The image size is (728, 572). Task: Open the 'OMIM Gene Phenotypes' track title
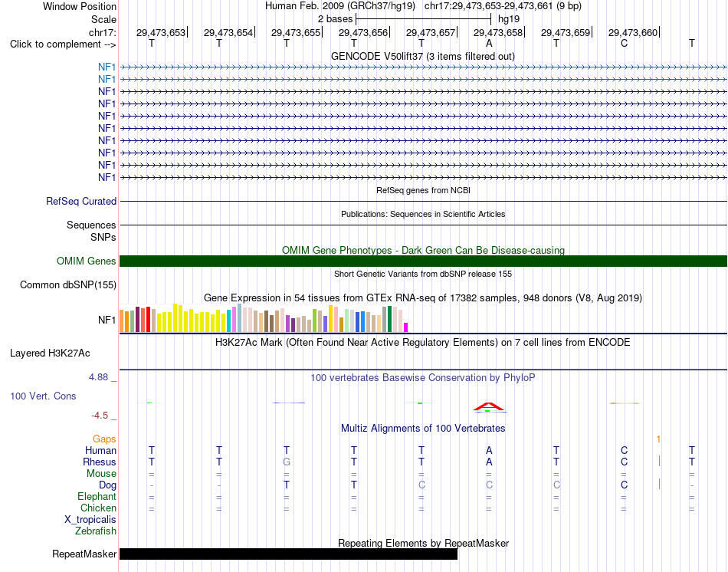[x=423, y=250]
